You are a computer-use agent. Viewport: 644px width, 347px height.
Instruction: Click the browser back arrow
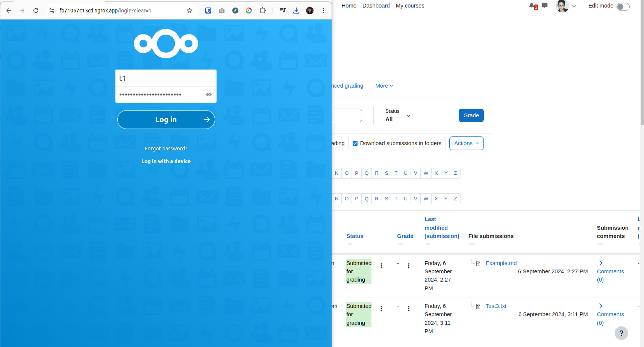(x=9, y=11)
